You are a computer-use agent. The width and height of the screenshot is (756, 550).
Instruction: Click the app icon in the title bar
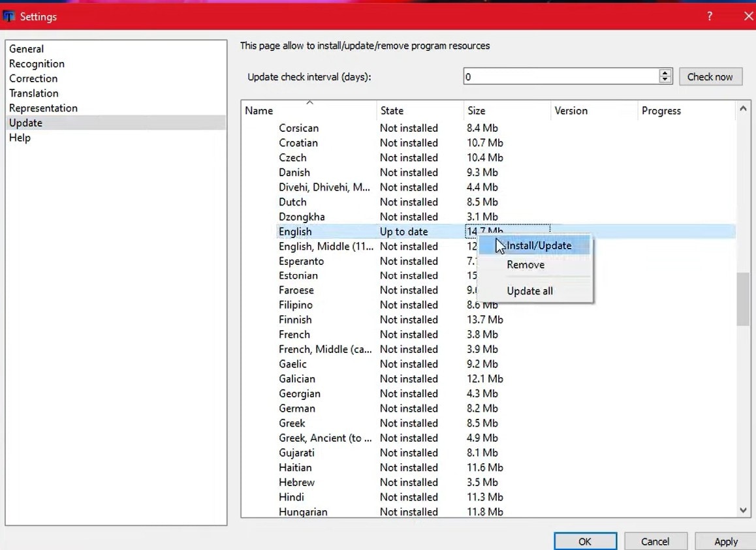(x=8, y=16)
